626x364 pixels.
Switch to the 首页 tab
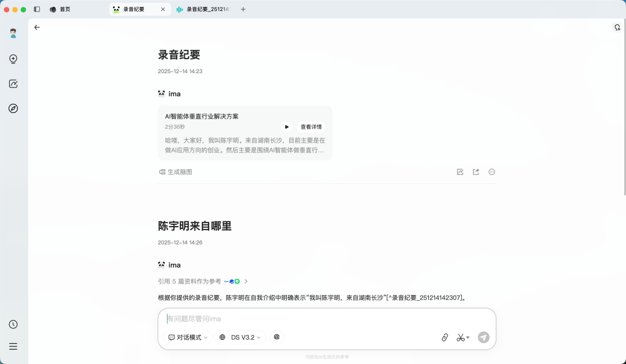click(x=60, y=9)
